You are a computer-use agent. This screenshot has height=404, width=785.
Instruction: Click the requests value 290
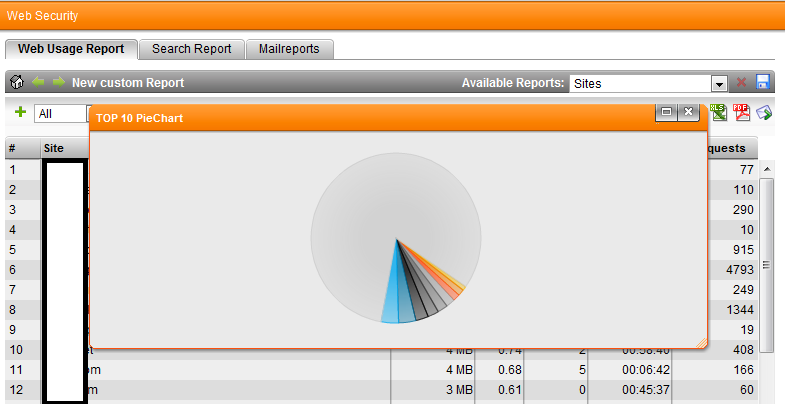[x=743, y=210]
